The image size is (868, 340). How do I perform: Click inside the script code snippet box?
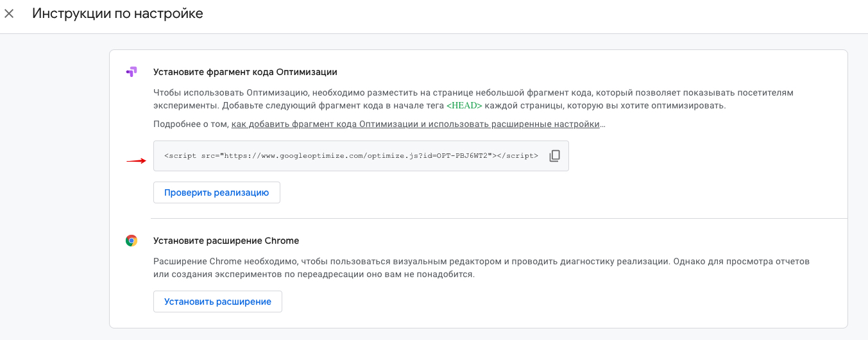pos(351,156)
